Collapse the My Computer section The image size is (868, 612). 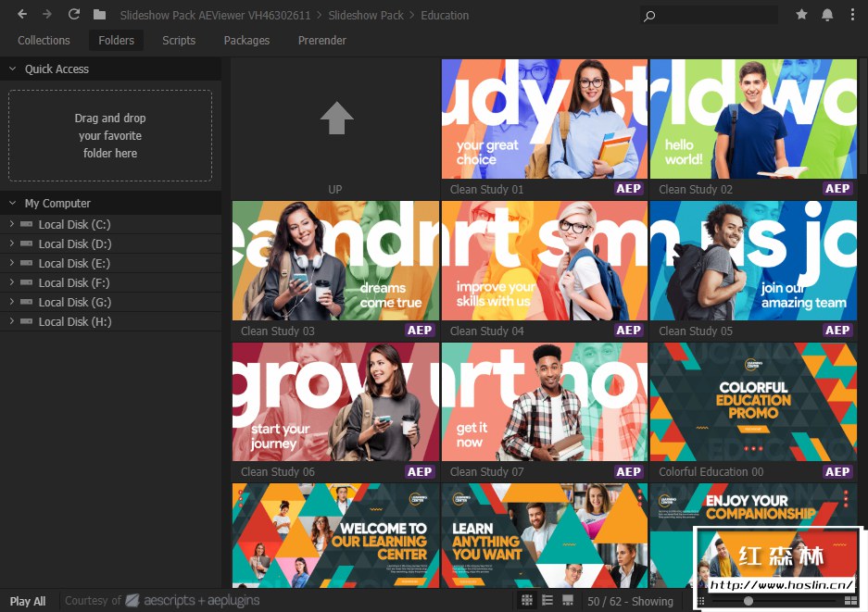[12, 203]
